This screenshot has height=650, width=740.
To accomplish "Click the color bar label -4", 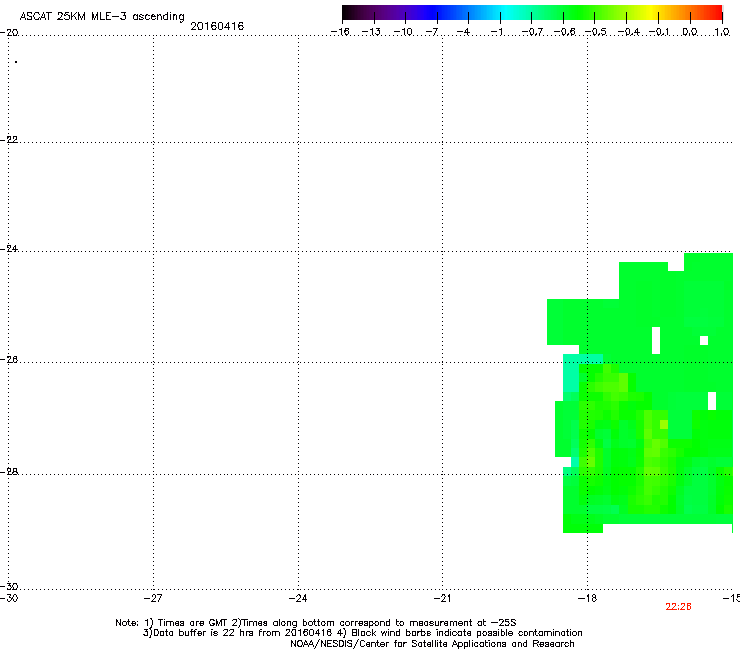I will (463, 32).
